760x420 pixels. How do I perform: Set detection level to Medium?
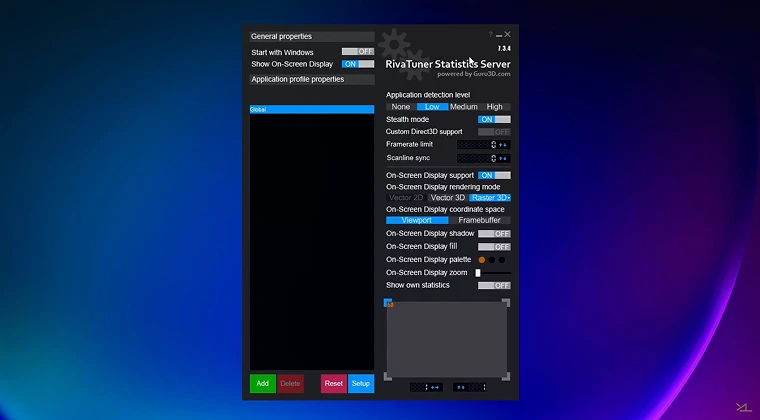click(463, 107)
